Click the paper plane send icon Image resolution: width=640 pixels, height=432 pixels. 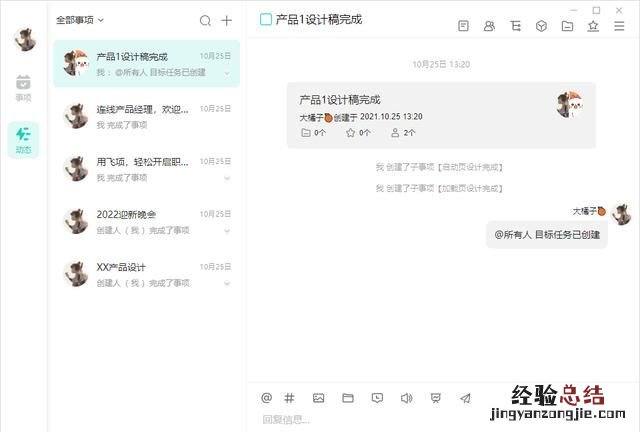click(x=465, y=398)
